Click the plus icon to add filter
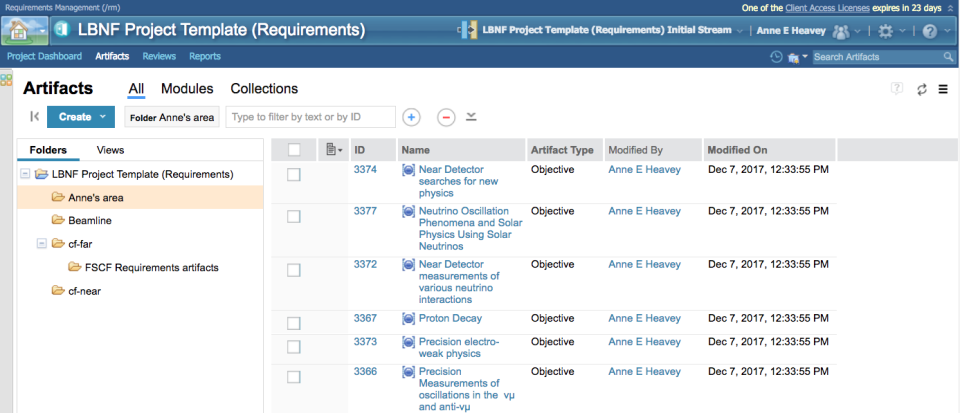The image size is (960, 413). (x=411, y=117)
